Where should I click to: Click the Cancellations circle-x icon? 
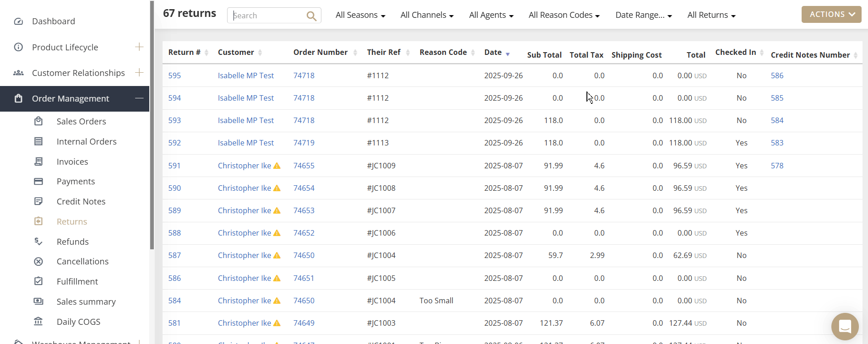pos(38,262)
